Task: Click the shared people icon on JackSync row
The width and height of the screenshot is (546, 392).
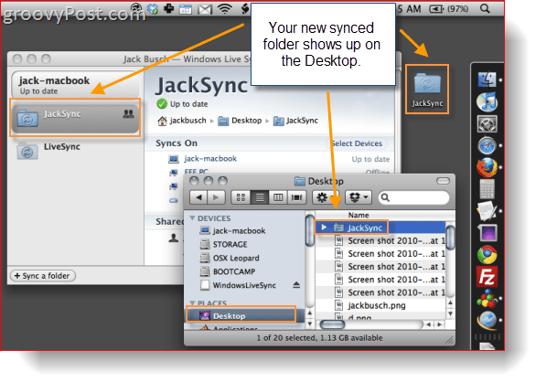Action: pos(128,113)
